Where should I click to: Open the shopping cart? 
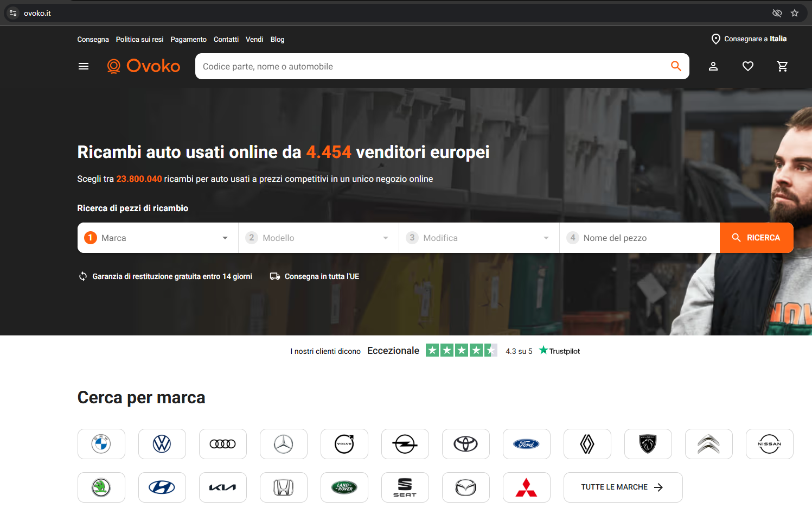(782, 66)
